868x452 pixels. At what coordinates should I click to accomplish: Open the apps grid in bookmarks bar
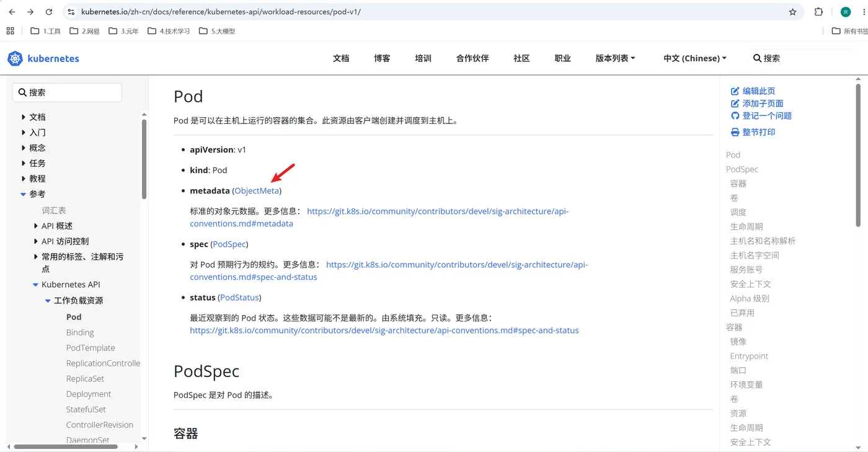tap(10, 30)
